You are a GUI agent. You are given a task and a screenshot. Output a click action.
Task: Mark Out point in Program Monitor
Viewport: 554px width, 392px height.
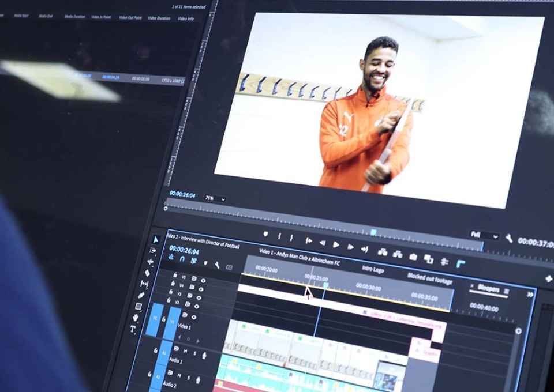[x=291, y=238]
